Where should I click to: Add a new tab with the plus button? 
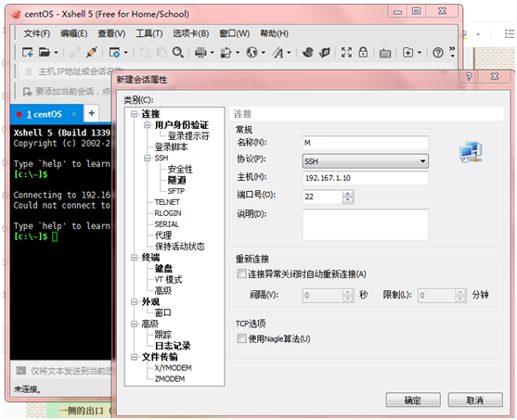pos(92,113)
